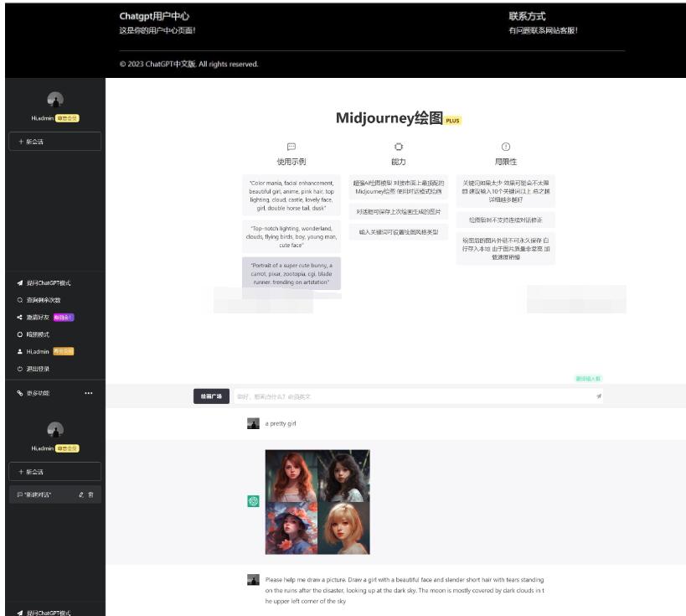686x616 pixels.
Task: Click the 局限性 warning icon
Action: (x=506, y=147)
